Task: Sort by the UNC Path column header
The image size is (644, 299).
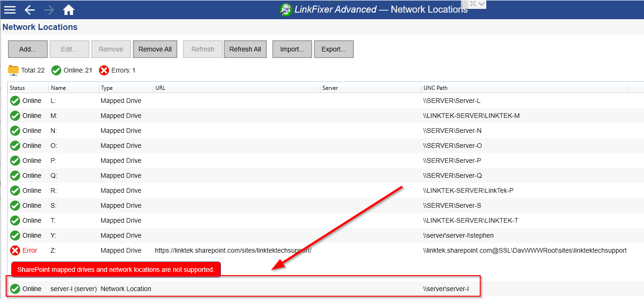Action: [525, 88]
